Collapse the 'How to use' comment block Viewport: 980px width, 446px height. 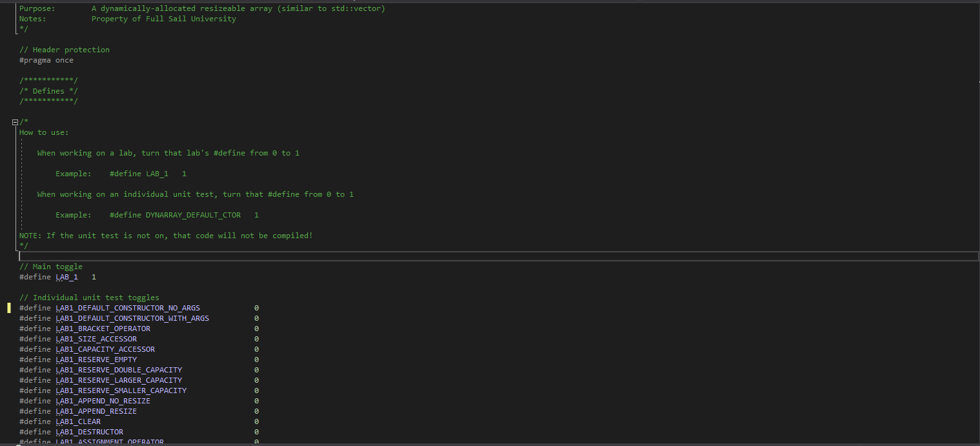pyautogui.click(x=14, y=121)
